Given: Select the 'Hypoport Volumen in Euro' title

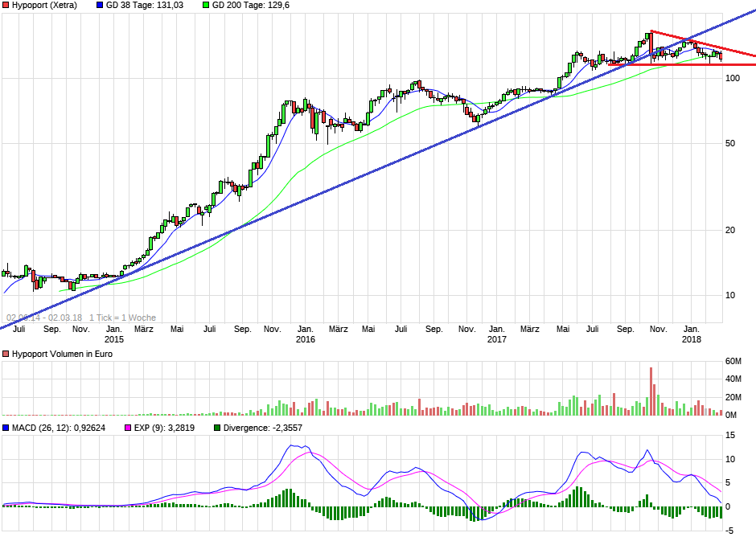Looking at the screenshot, I should 62,354.
